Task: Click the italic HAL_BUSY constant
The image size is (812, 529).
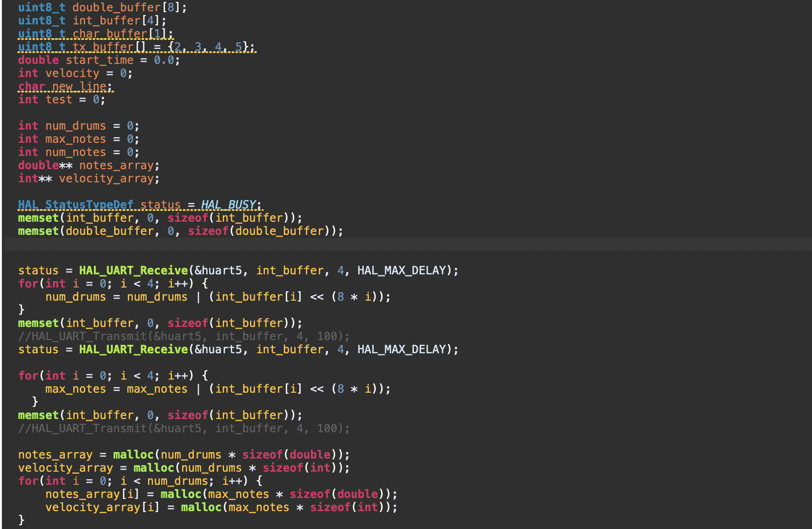Action: pos(228,205)
